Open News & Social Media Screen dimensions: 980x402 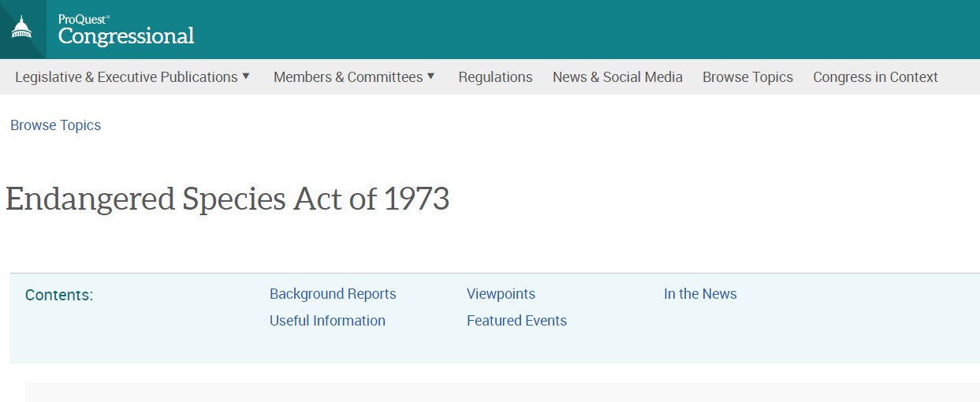pos(617,77)
